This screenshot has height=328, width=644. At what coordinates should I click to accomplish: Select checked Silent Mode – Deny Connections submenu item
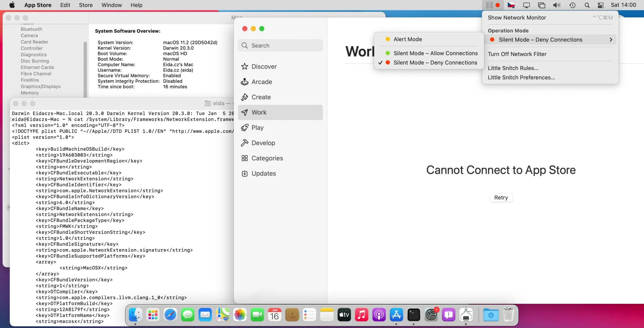(x=429, y=63)
